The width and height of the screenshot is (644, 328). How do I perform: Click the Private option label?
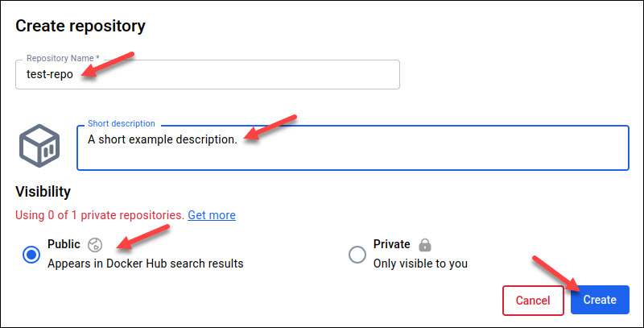pyautogui.click(x=391, y=244)
